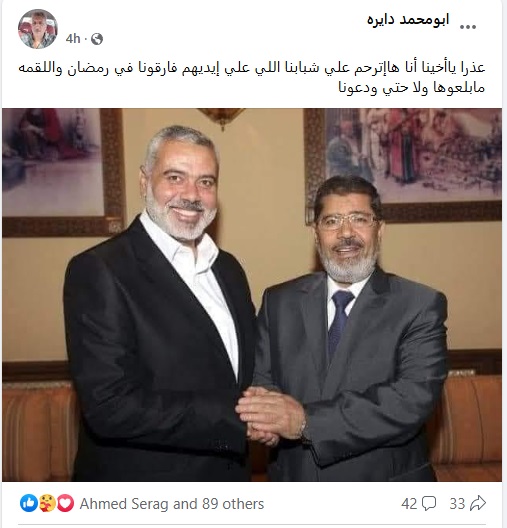
Task: Open author name ابومحمد دايره profile
Action: click(408, 20)
